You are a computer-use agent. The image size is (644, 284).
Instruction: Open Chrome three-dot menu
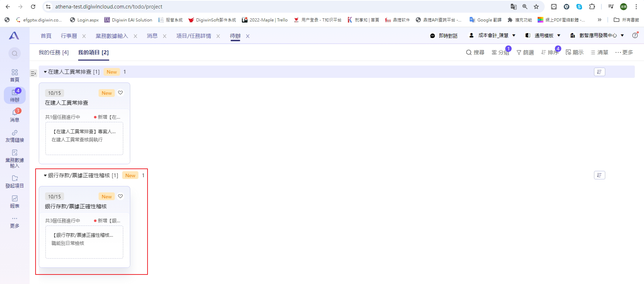(x=636, y=7)
